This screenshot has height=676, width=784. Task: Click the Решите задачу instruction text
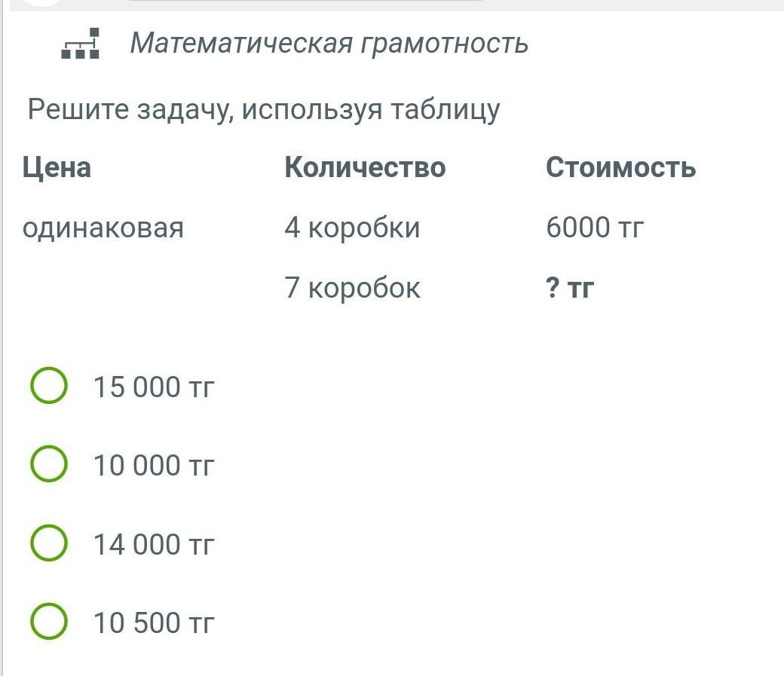(x=264, y=109)
